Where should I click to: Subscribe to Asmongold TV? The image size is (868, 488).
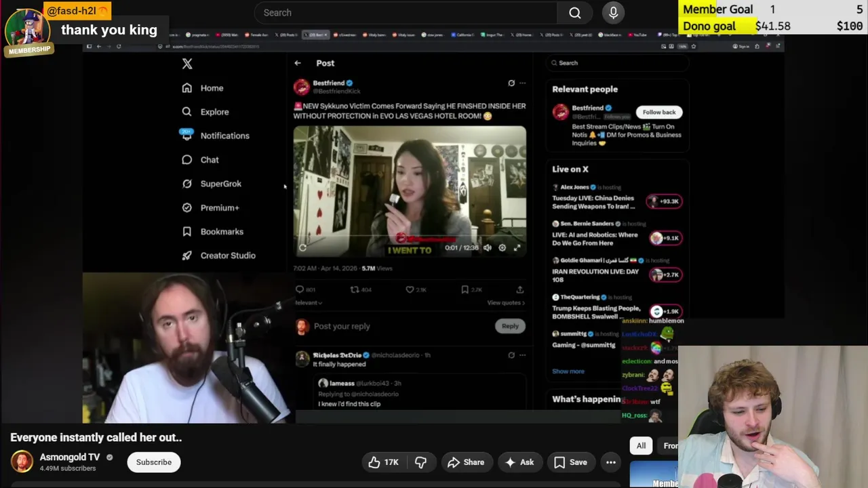pos(154,462)
